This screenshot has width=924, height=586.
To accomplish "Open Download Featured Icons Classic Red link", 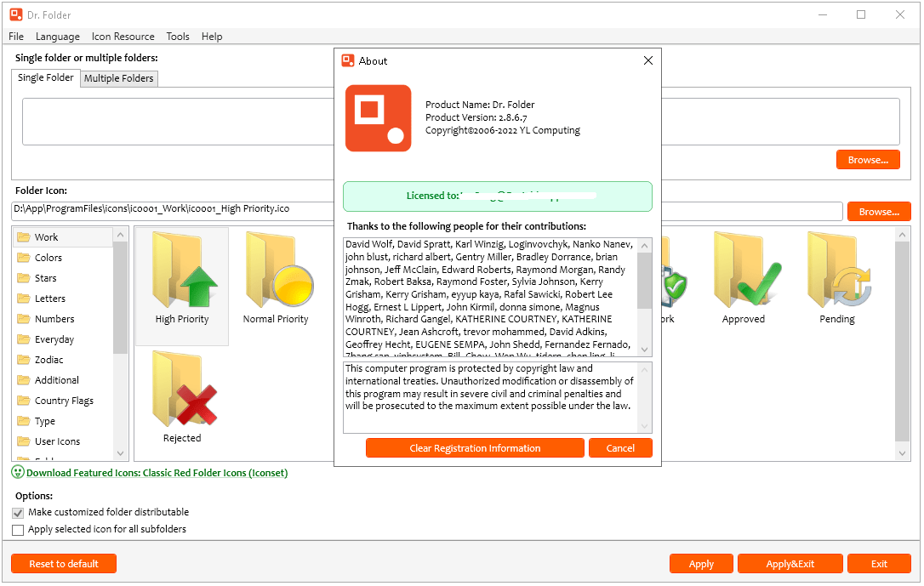I will click(157, 474).
